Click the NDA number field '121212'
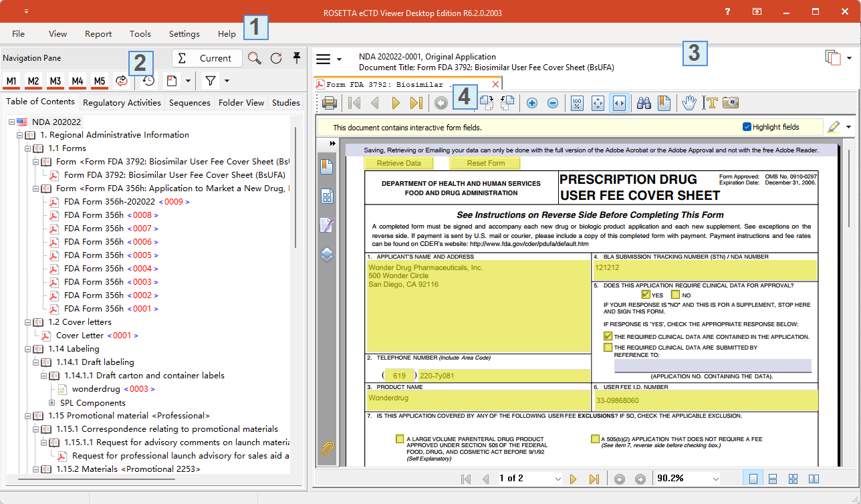Image resolution: width=861 pixels, height=504 pixels. [x=705, y=270]
